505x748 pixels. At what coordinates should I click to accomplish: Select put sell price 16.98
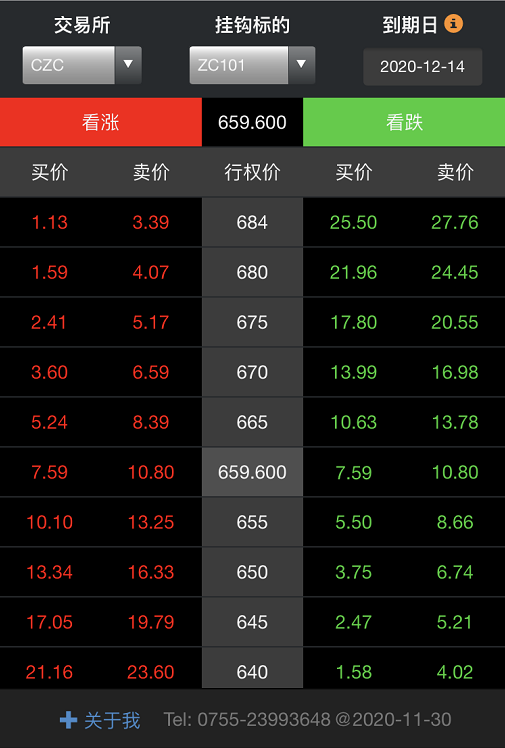[x=455, y=373]
